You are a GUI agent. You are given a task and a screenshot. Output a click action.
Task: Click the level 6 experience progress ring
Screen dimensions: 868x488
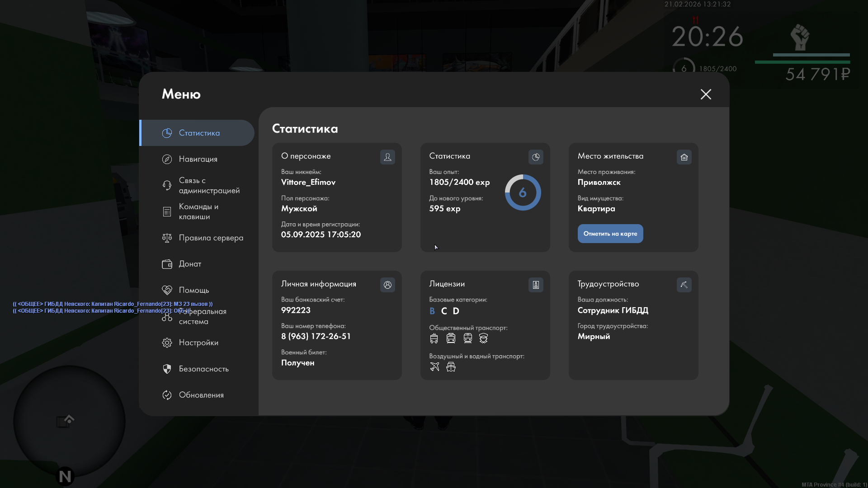(523, 192)
